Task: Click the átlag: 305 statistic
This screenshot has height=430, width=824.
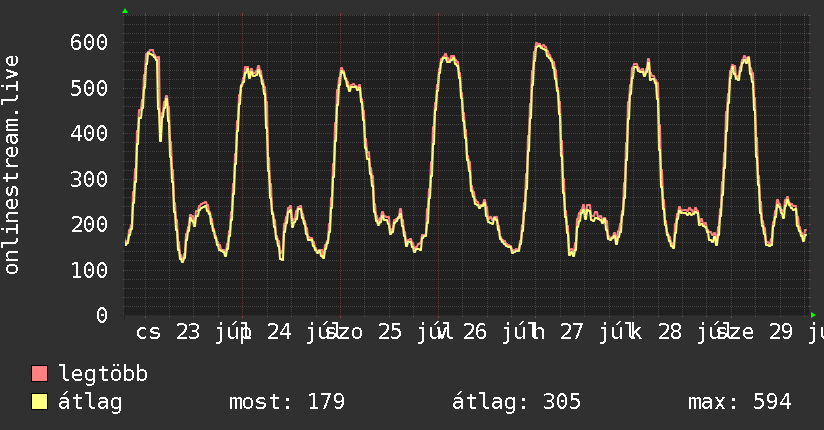Action: [516, 402]
